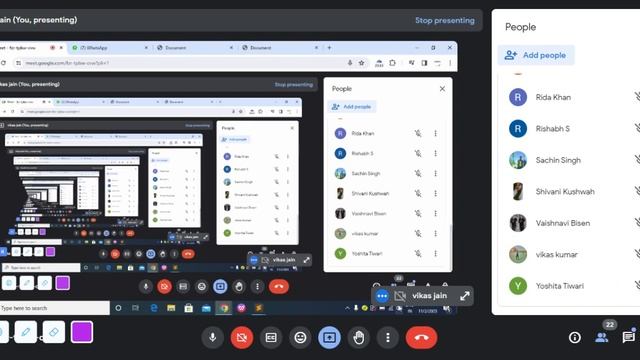Click Add people in the right People panel
The image size is (640, 360).
[x=536, y=55]
